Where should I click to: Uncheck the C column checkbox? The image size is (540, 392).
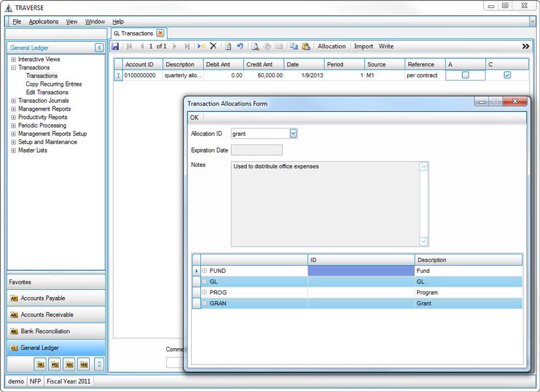507,75
